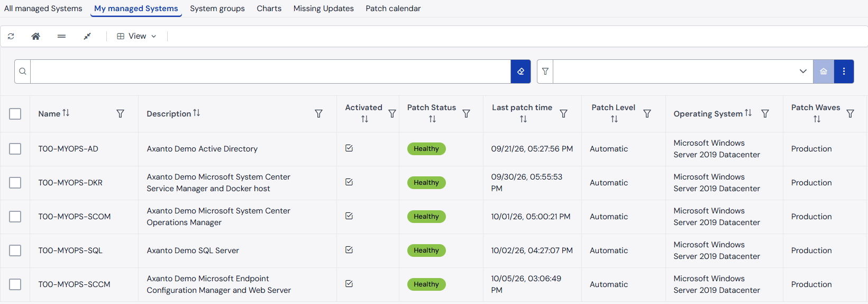Open the System groups tab
Viewport: 868px width, 304px height.
tap(217, 8)
